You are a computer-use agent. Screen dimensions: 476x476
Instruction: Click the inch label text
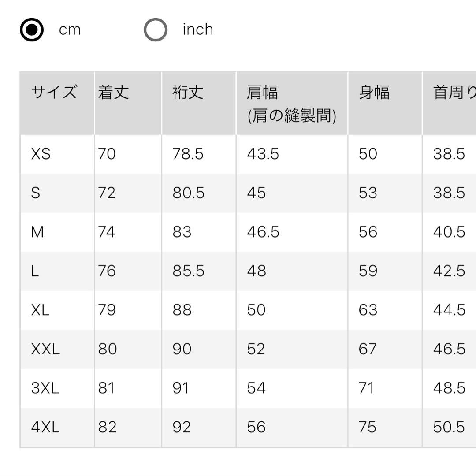pyautogui.click(x=197, y=30)
